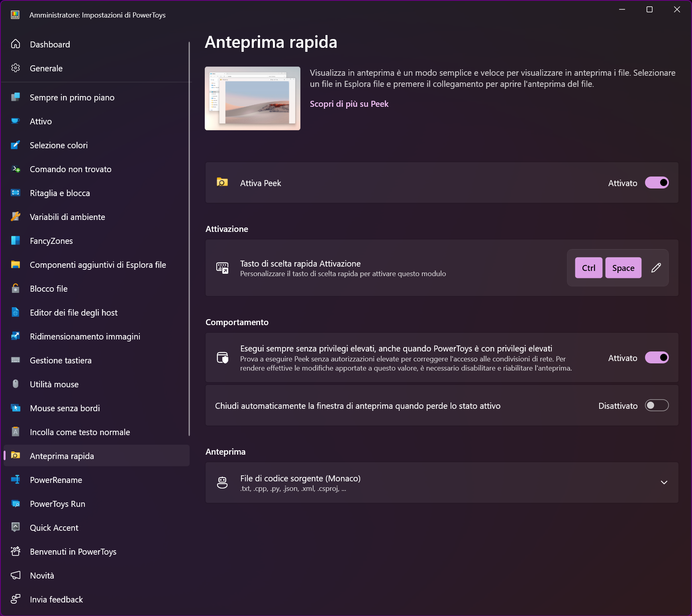Click the Anteprima rapida page title
This screenshot has width=692, height=616.
271,42
